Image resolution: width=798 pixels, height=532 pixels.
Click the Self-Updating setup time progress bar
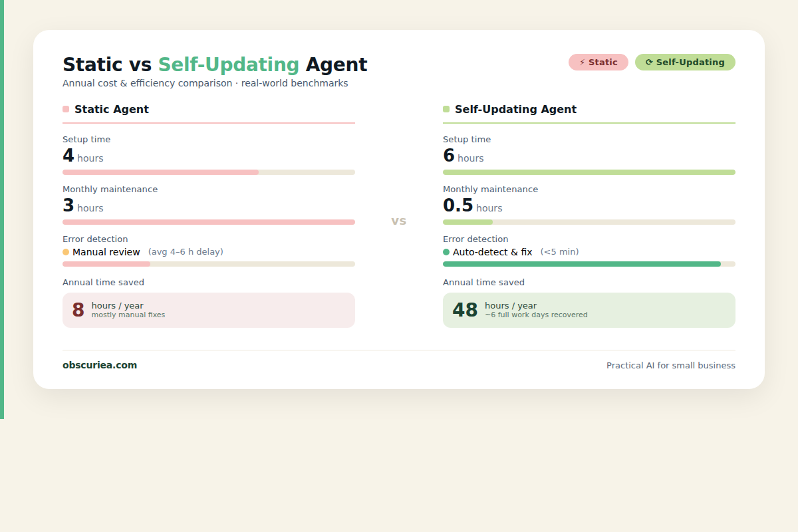589,172
